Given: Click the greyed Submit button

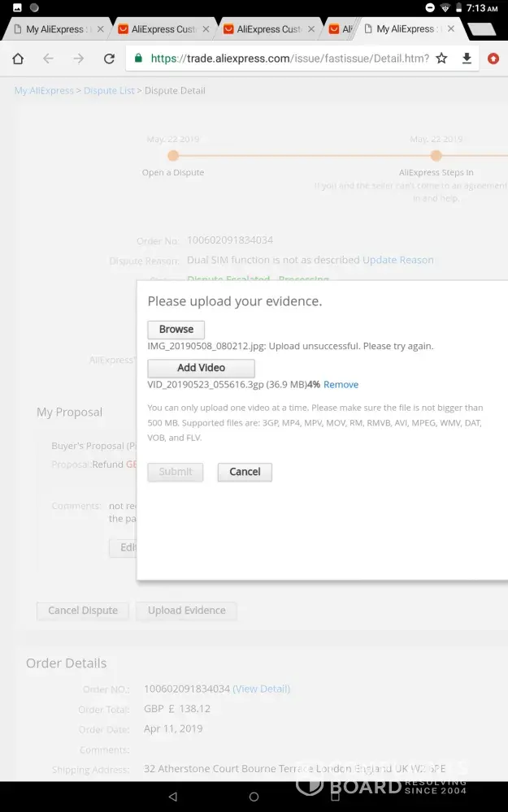Looking at the screenshot, I should pyautogui.click(x=176, y=472).
